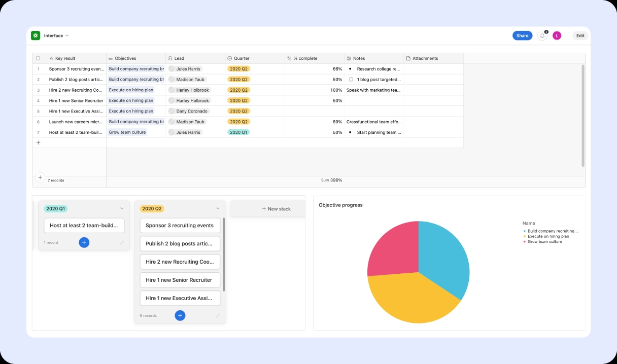Screen dimensions: 617x364
Task: Click the Lead column header
Action: click(x=195, y=58)
